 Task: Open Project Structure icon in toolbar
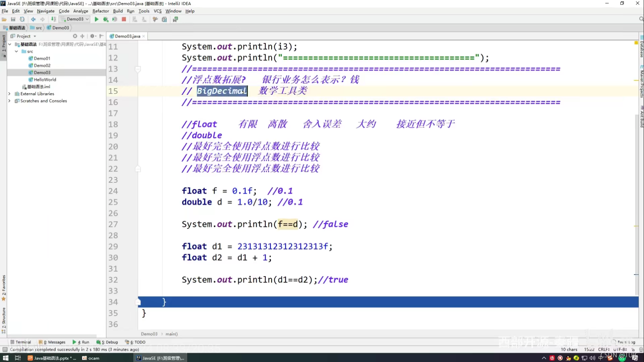point(164,19)
